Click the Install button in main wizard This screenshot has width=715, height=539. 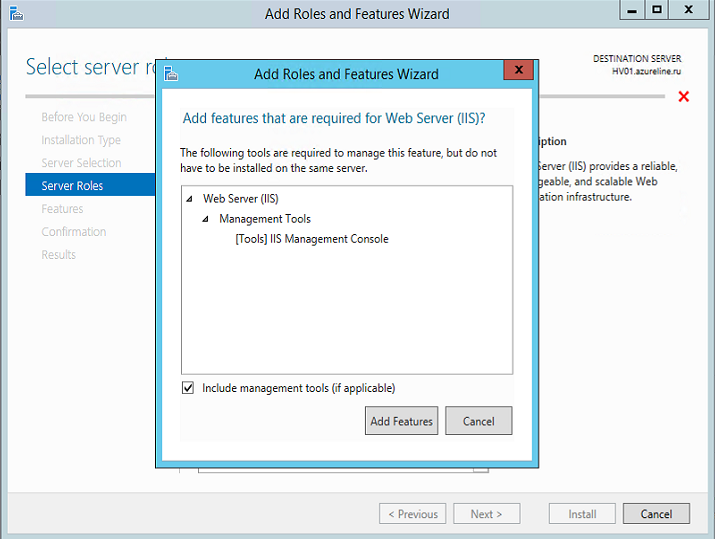pyautogui.click(x=582, y=514)
